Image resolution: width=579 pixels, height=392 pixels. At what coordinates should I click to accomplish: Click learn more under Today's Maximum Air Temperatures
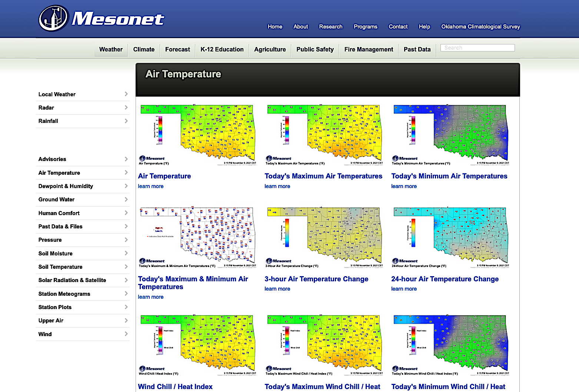[277, 186]
